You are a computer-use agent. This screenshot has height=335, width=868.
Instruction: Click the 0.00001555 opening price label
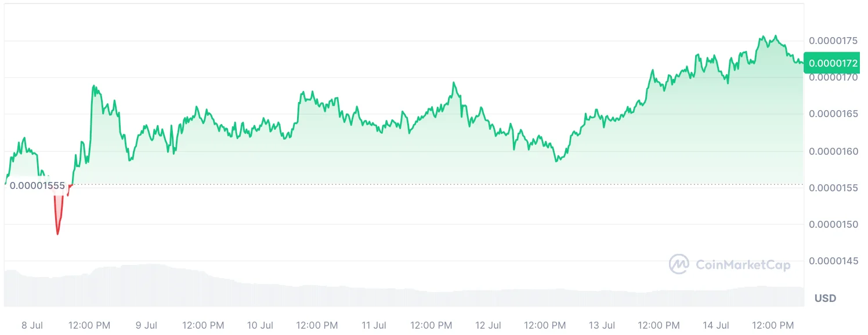37,186
